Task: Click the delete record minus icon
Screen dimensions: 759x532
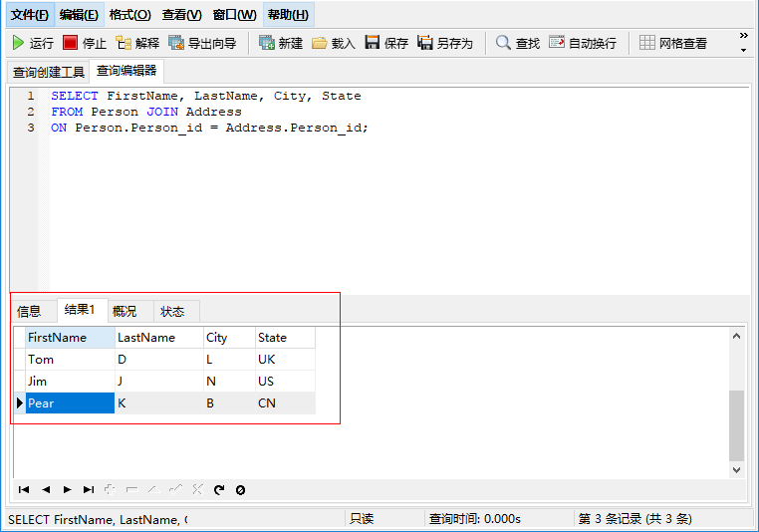Action: click(131, 490)
